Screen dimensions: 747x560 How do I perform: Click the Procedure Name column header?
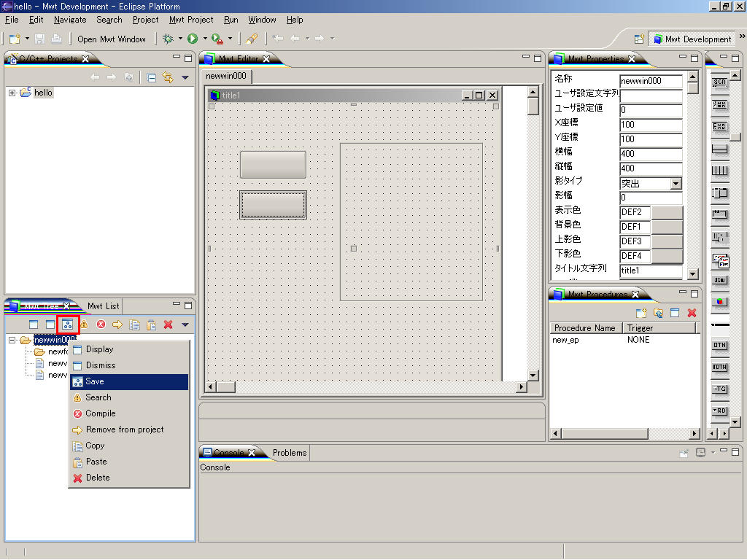[585, 328]
